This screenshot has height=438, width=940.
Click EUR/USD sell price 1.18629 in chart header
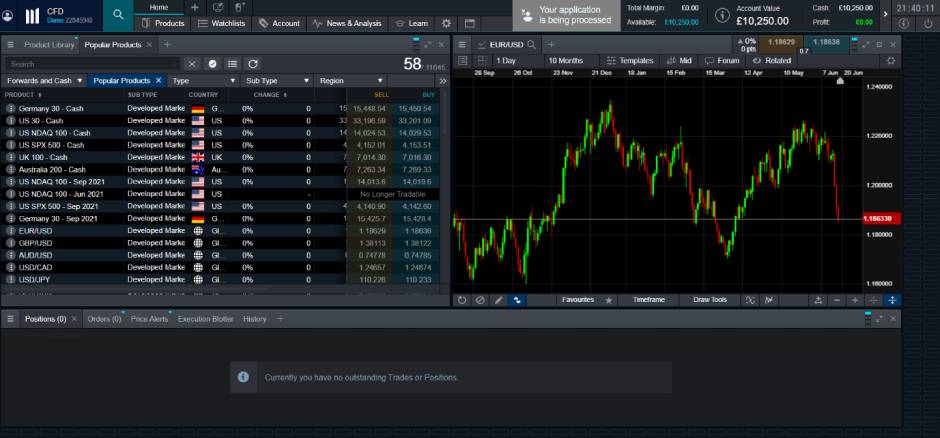point(781,43)
